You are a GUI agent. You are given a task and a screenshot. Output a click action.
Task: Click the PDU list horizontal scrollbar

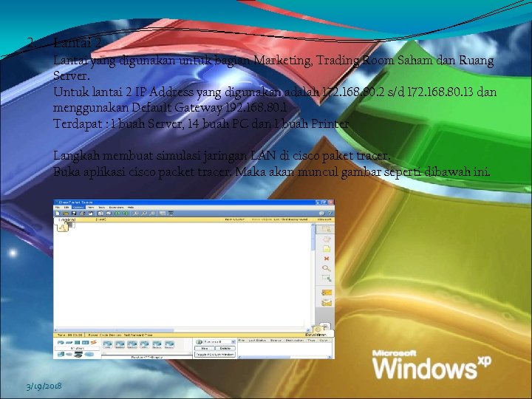pos(284,357)
